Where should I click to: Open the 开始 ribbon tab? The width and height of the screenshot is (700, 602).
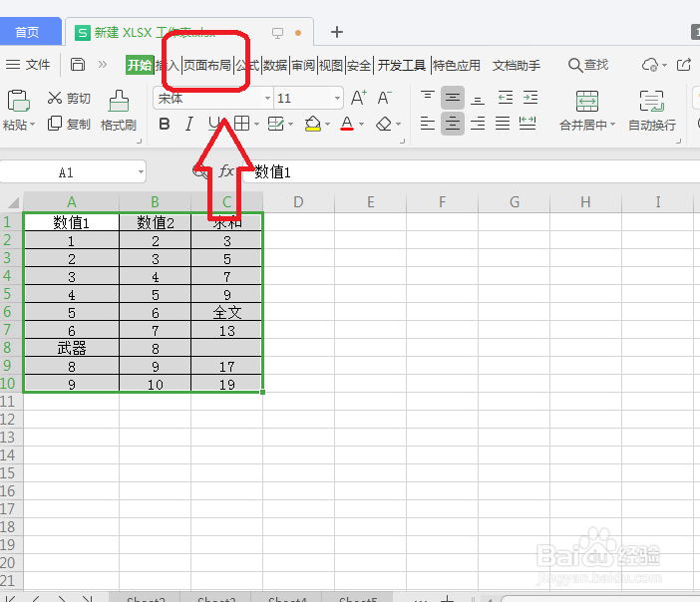pos(140,65)
